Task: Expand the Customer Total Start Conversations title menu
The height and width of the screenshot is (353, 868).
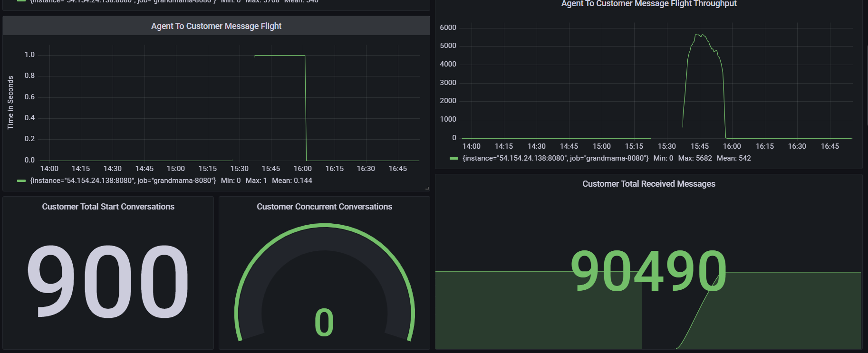Action: tap(108, 207)
